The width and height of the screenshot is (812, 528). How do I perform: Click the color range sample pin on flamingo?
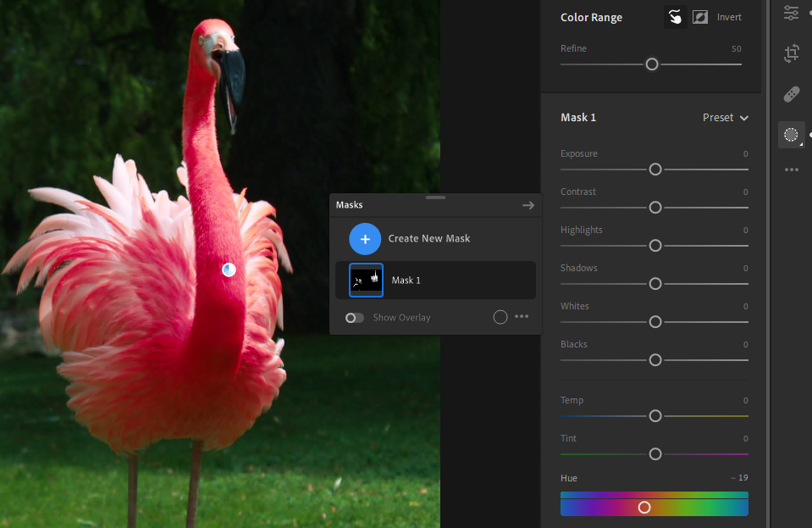coord(229,270)
